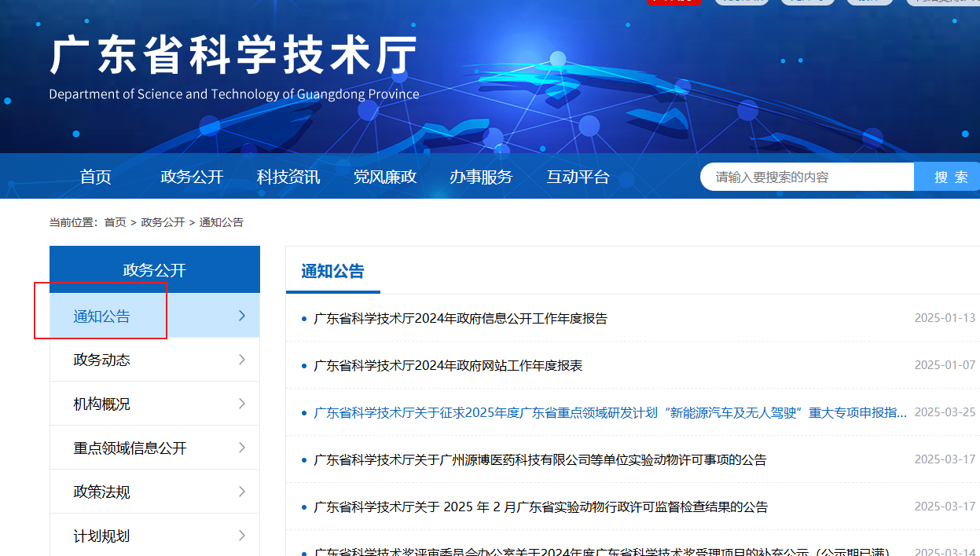
Task: Open the 广州源博医药科技有限公司 实验动物许可 notice
Action: pos(540,459)
